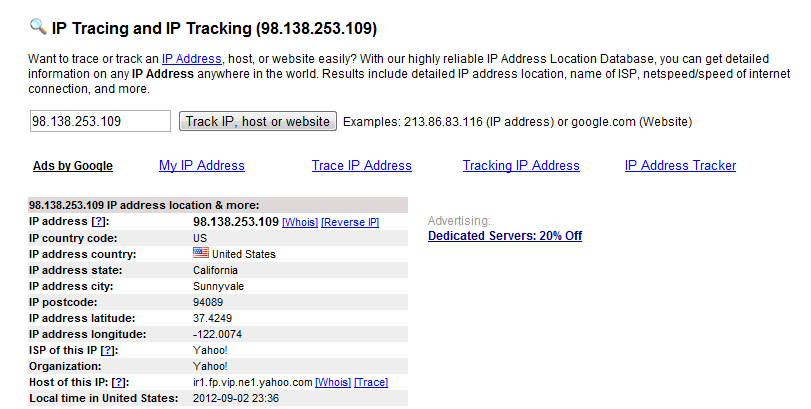This screenshot has height=409, width=811.
Task: Click the United States flag icon
Action: tap(201, 253)
